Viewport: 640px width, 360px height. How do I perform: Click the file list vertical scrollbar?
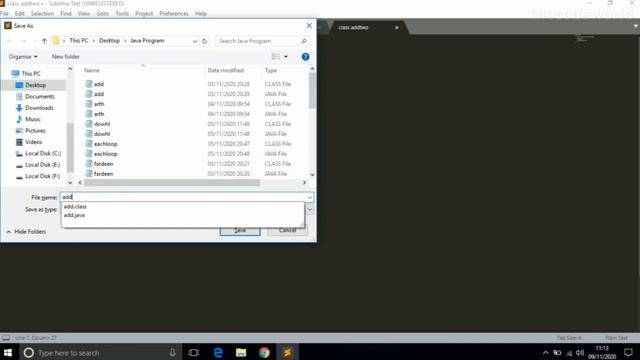(312, 91)
